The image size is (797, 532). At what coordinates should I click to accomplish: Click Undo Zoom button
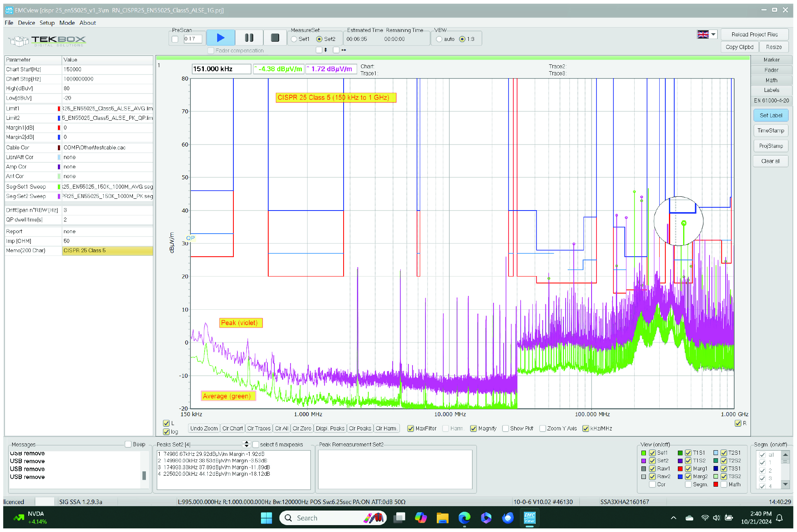204,428
